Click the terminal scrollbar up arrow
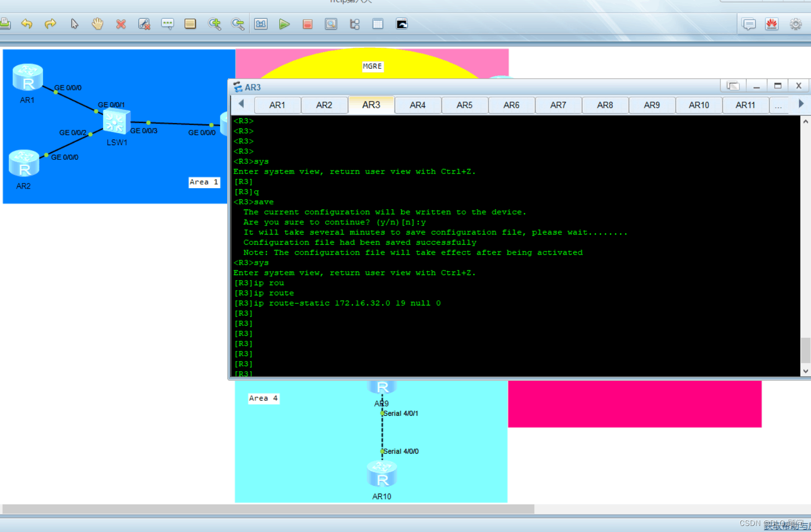The image size is (811, 532). tap(805, 121)
